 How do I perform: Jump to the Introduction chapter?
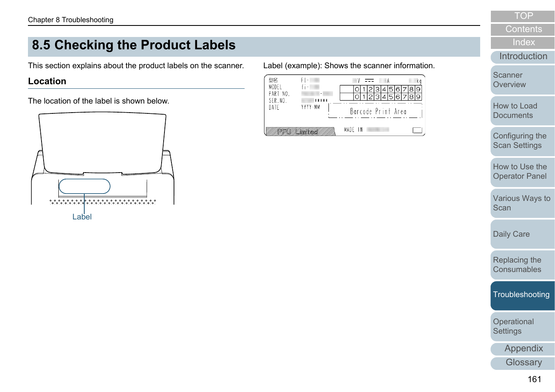pyautogui.click(x=523, y=57)
